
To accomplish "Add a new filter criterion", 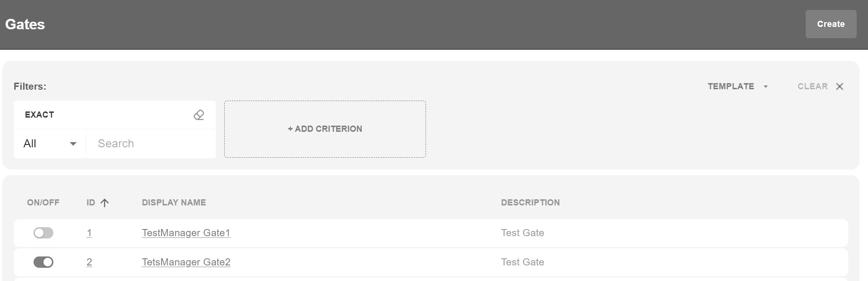I will tap(325, 129).
